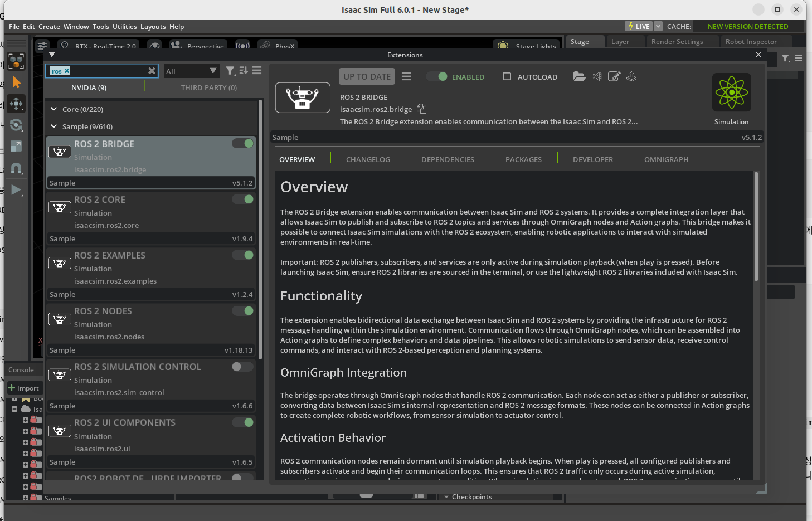Image resolution: width=812 pixels, height=521 pixels.
Task: Click the Simulation category atom icon
Action: [731, 92]
